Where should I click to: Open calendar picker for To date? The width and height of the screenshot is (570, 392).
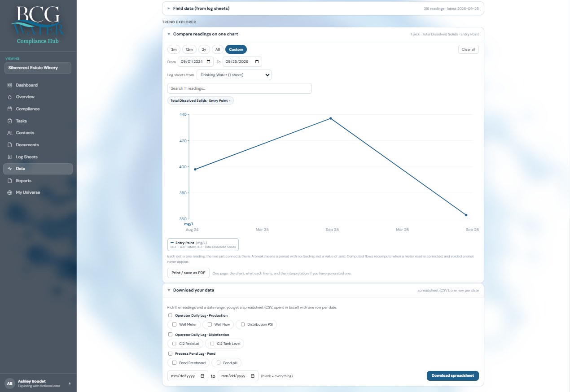[x=257, y=62]
